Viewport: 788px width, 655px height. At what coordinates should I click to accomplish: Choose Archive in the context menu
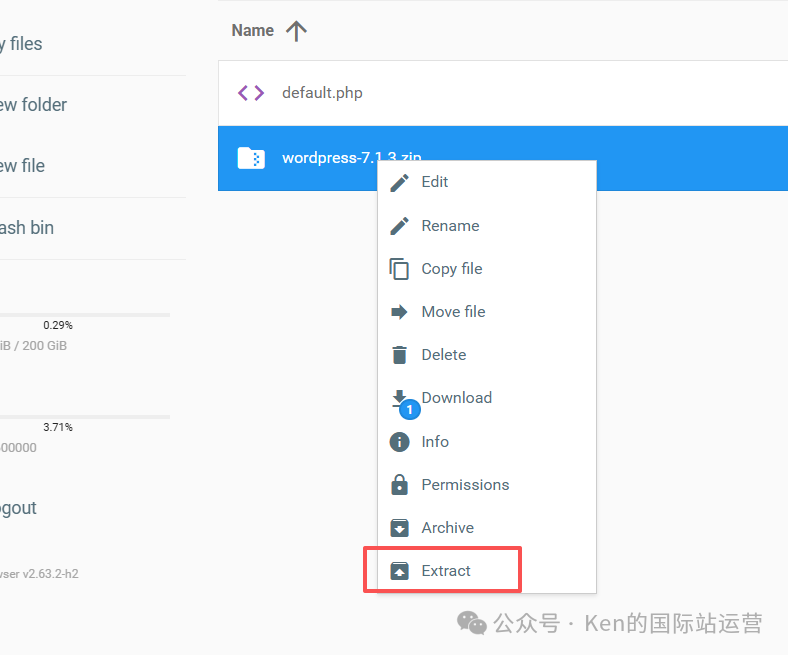pos(487,528)
